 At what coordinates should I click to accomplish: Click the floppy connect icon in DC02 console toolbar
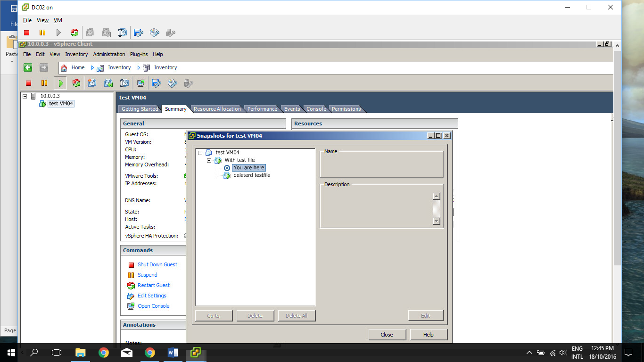pos(139,33)
